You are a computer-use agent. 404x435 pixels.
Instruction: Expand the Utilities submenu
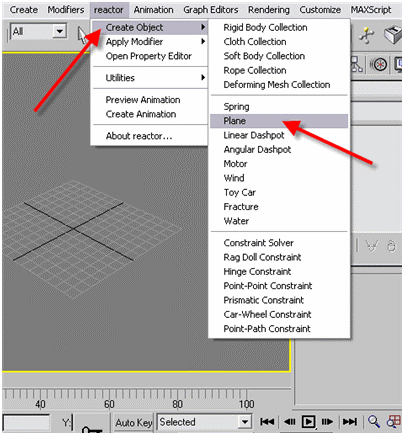(x=150, y=78)
